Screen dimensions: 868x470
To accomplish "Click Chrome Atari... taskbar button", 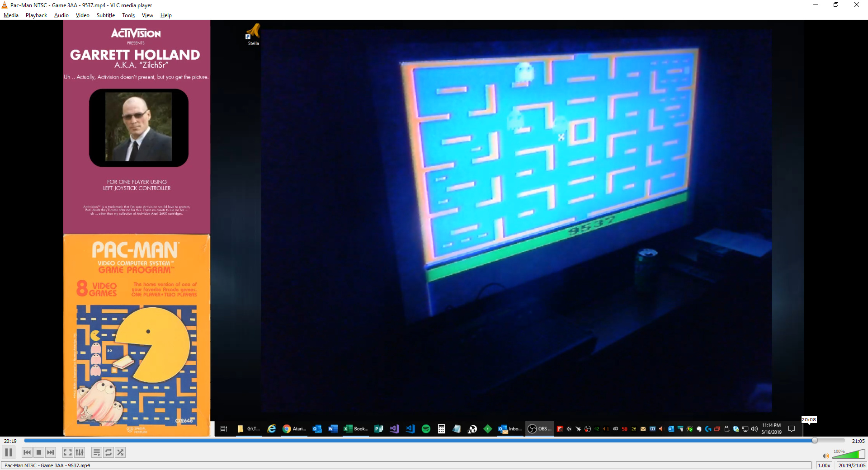I will 294,429.
